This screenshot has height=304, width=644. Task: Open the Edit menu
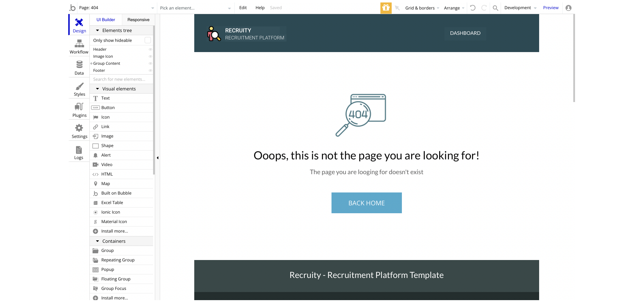click(243, 8)
